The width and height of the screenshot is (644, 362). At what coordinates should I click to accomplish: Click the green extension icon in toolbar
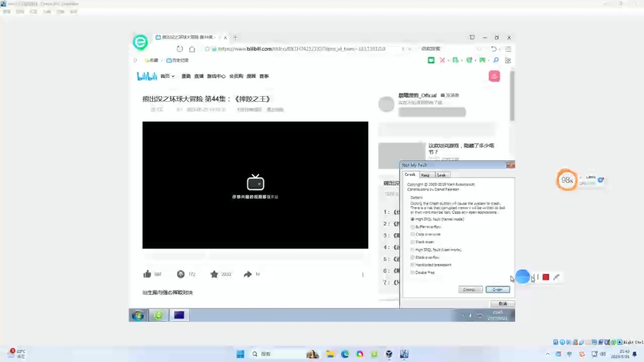point(431,60)
